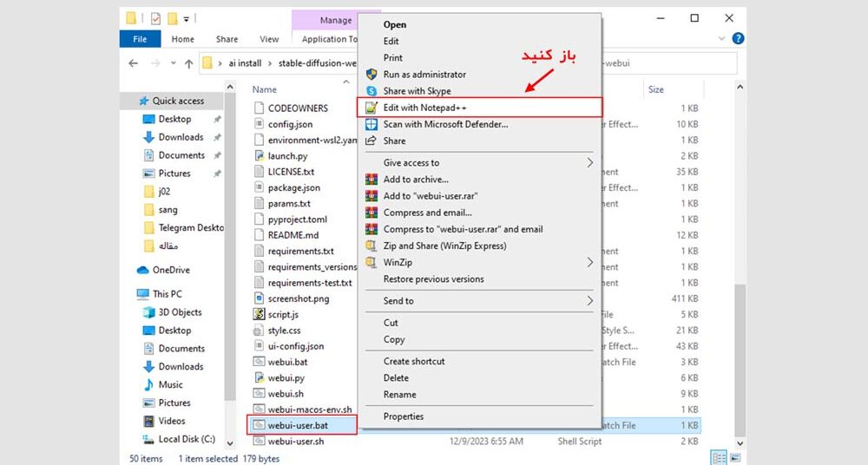868x465 pixels.
Task: Expand the ribbon with chevron near Help
Action: pyautogui.click(x=721, y=39)
